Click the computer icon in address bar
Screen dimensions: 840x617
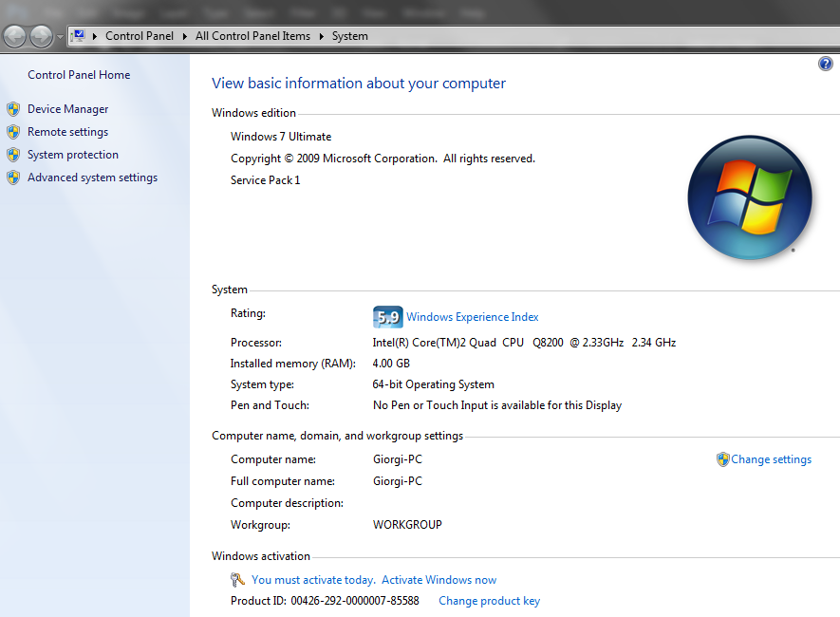click(x=79, y=36)
